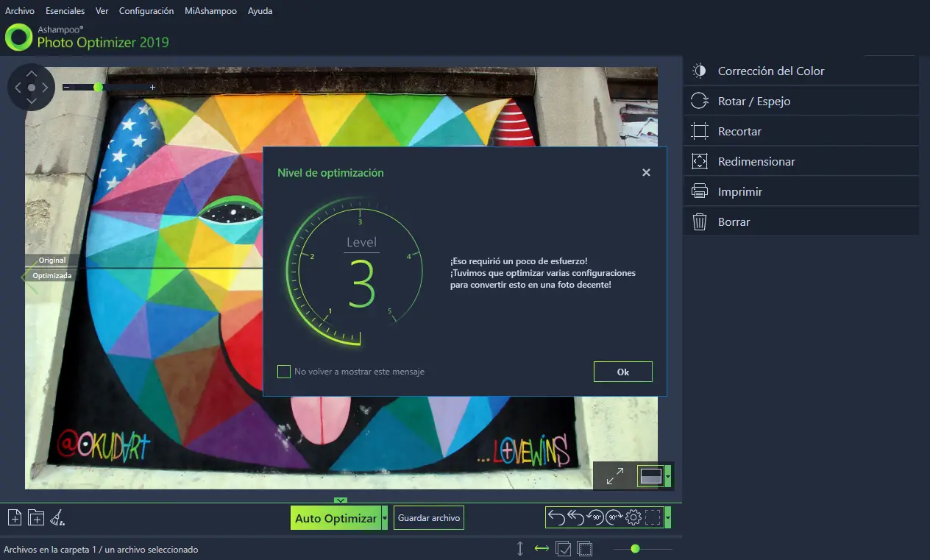Click the navigation pad right arrow
The width and height of the screenshot is (930, 560).
click(45, 88)
